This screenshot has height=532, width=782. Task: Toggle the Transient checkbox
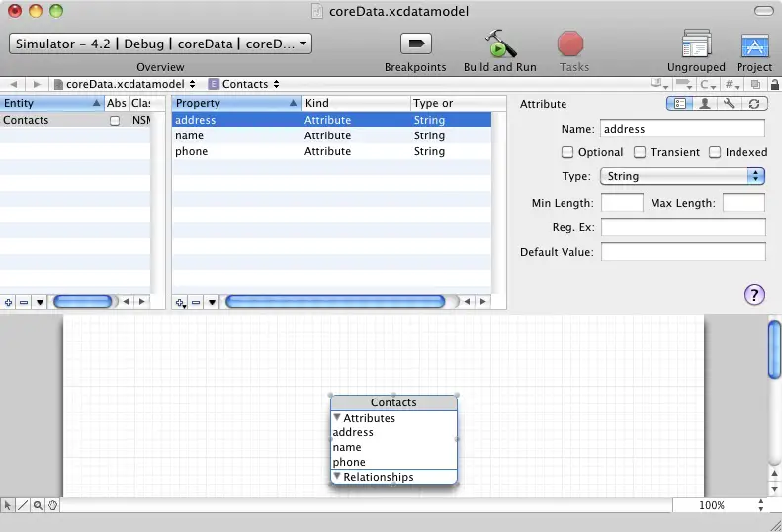[640, 152]
